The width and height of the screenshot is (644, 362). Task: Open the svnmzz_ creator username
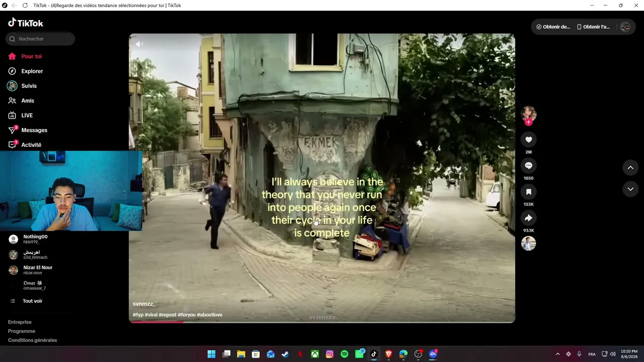click(x=144, y=304)
